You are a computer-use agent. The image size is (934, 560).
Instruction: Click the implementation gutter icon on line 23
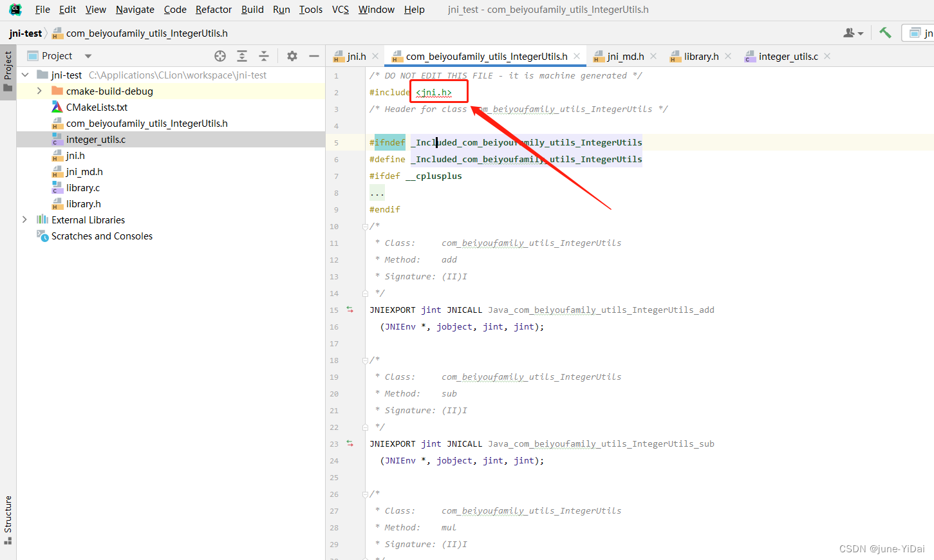coord(350,443)
